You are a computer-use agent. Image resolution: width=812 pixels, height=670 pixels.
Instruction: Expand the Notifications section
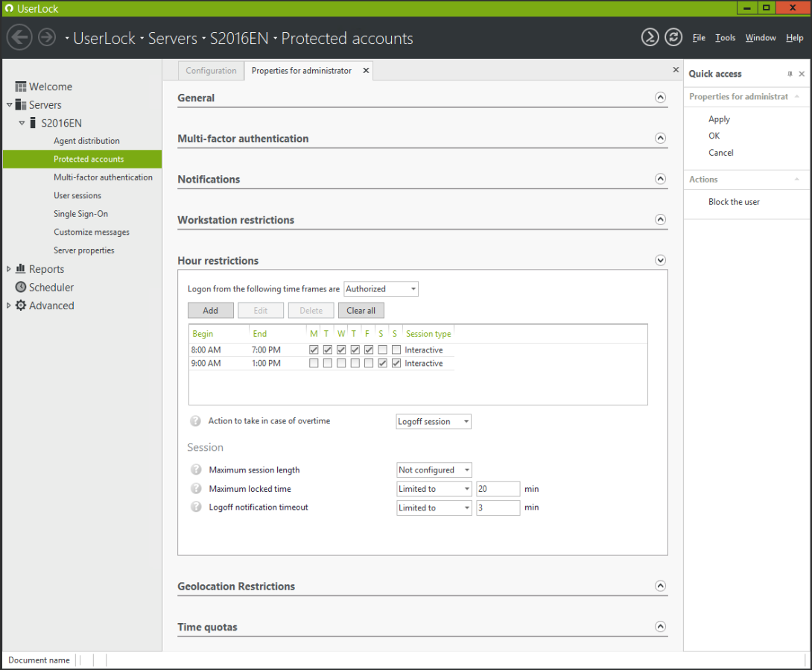[x=660, y=179]
